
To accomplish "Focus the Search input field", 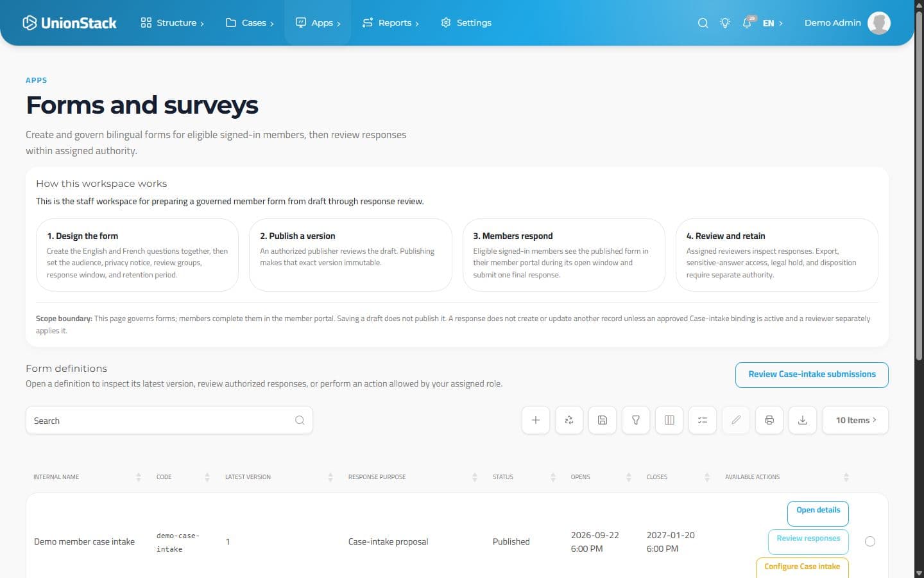I will point(169,420).
